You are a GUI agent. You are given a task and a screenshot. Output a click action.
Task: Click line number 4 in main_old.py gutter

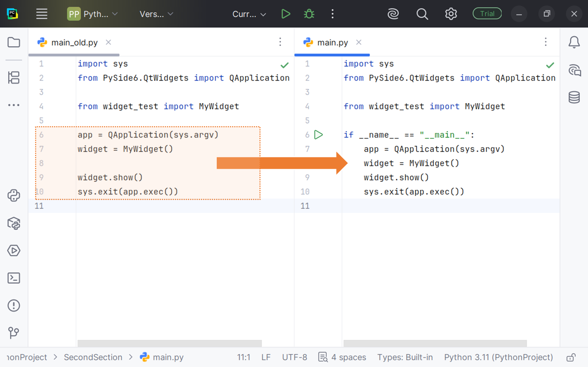[41, 106]
